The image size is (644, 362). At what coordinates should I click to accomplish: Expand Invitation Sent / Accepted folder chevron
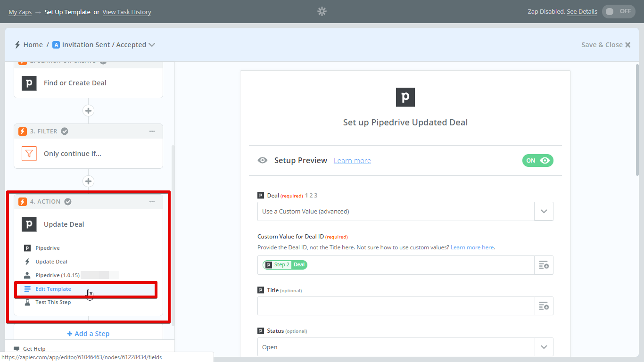click(x=152, y=45)
